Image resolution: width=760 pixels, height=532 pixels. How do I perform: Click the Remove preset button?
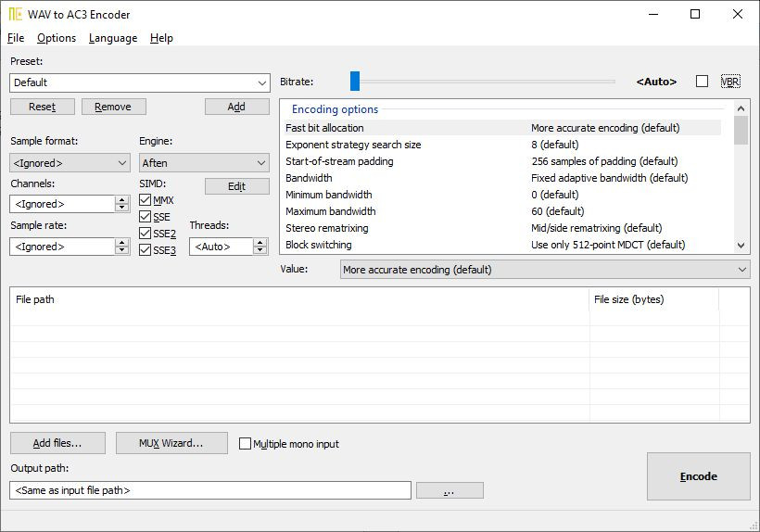tap(113, 107)
